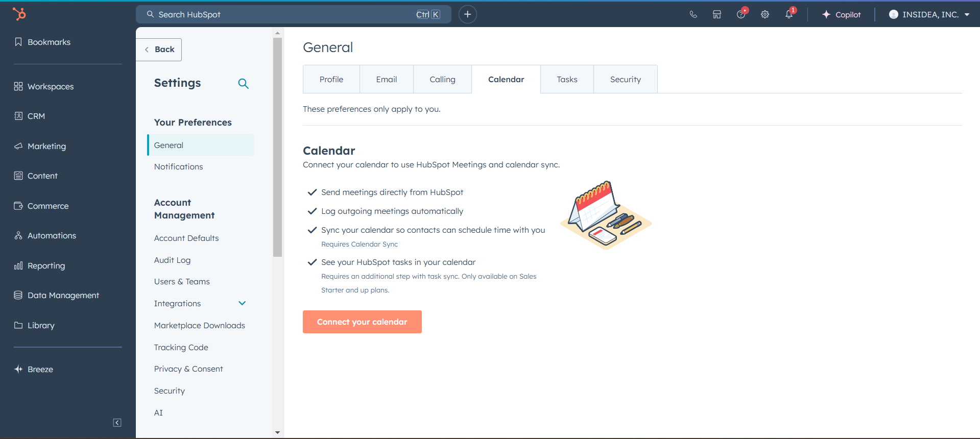Open Security in Account Management sidebar

pyautogui.click(x=169, y=391)
